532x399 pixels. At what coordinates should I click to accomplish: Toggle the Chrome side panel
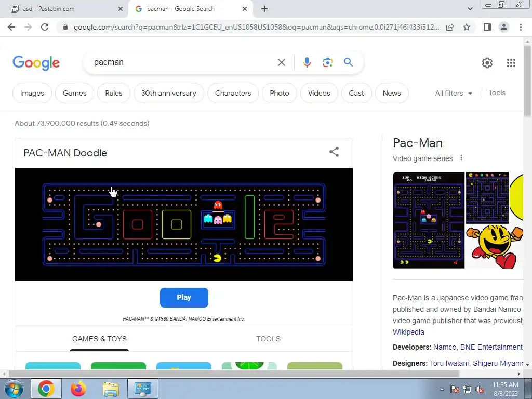[x=487, y=27]
